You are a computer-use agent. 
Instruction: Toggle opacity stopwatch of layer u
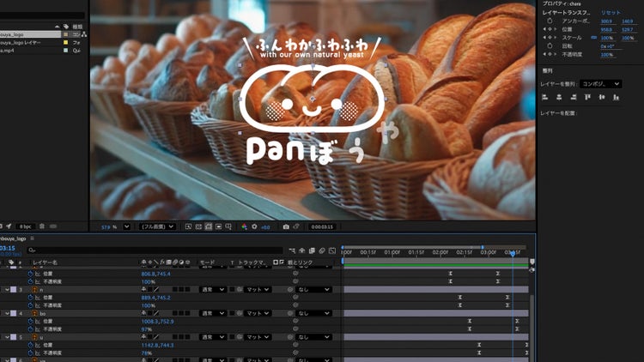click(x=30, y=353)
